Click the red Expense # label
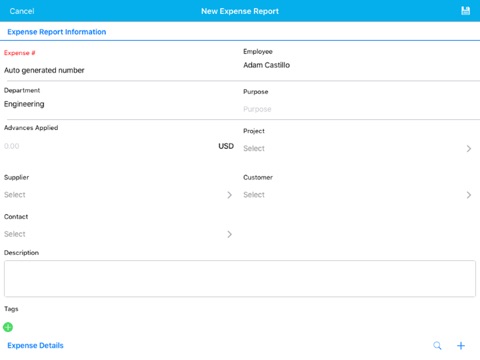The width and height of the screenshot is (480, 360). pyautogui.click(x=20, y=53)
